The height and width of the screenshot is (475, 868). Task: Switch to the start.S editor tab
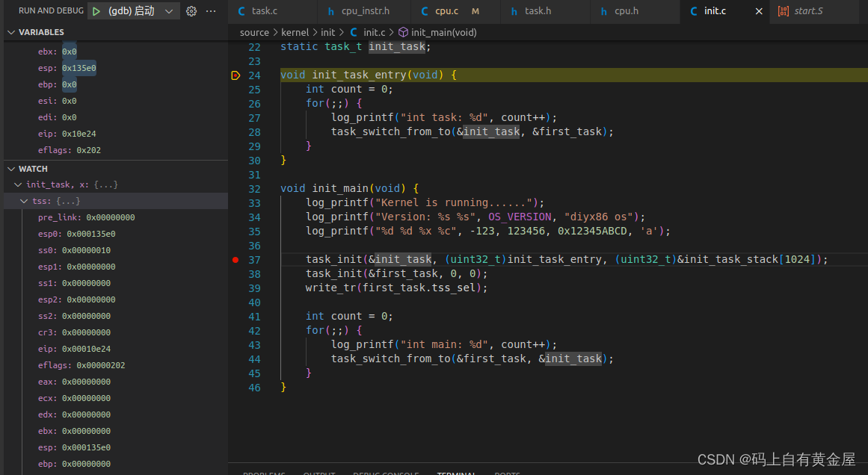tap(807, 11)
